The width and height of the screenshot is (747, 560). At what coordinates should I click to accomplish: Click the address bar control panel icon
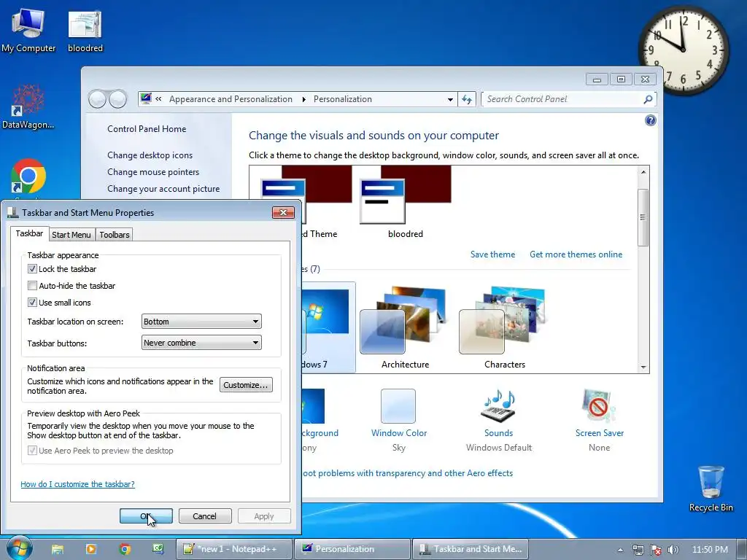point(146,98)
